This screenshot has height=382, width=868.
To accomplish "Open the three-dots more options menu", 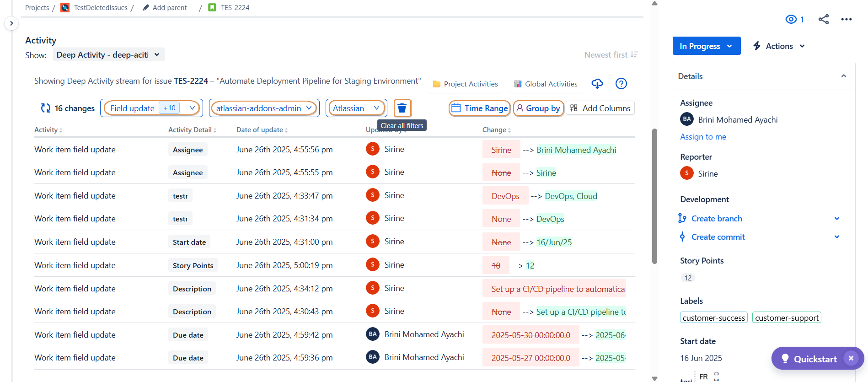I will click(846, 19).
